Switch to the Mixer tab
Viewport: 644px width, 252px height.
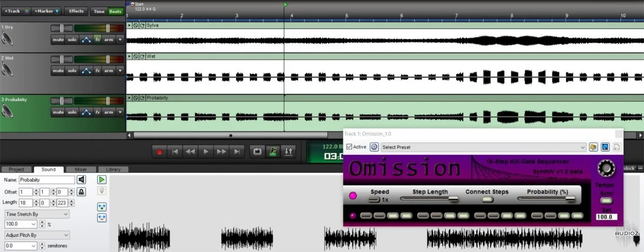pyautogui.click(x=80, y=169)
